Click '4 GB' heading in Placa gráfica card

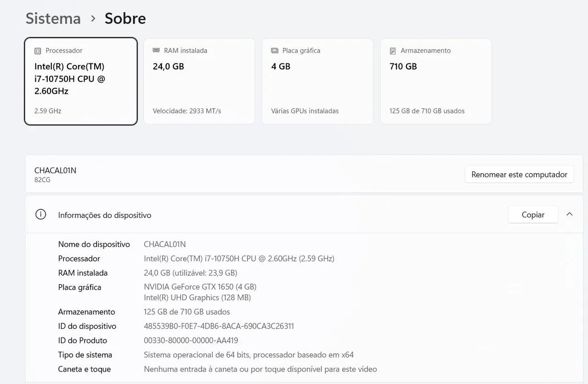[x=281, y=66]
